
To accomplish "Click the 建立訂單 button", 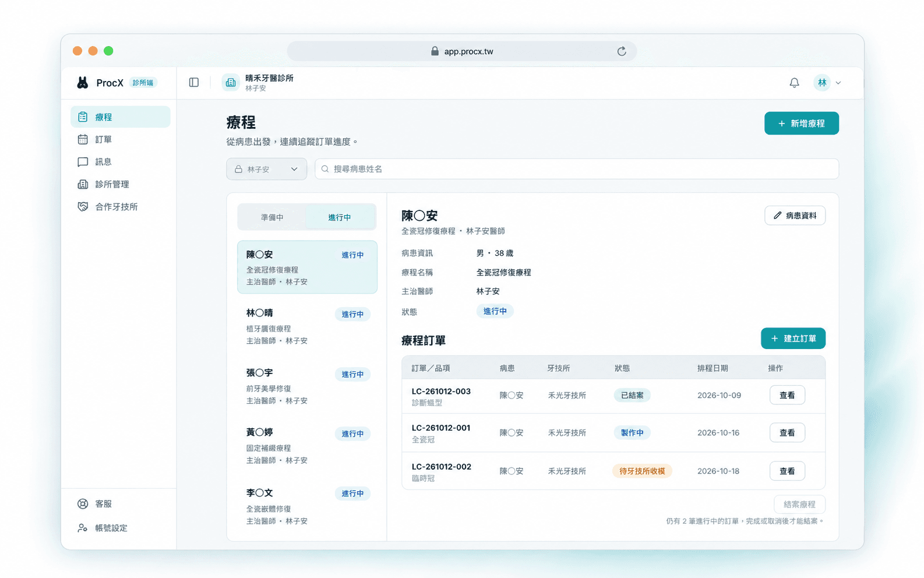I will tap(793, 339).
